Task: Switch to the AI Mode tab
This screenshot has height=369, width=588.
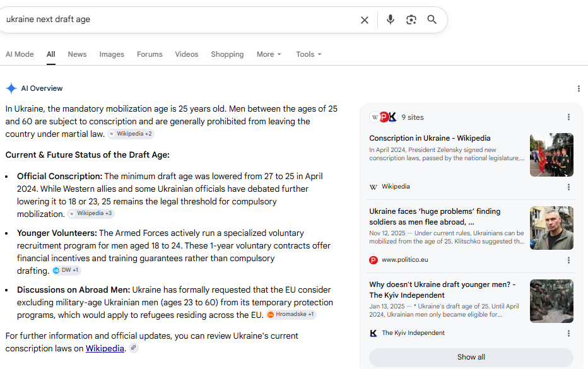Action: click(x=20, y=54)
